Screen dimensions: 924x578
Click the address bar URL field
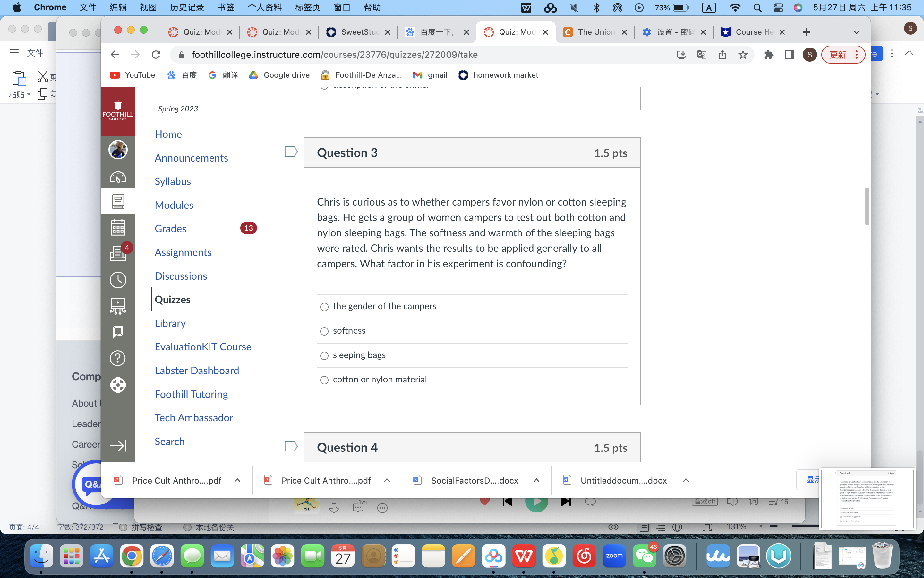[x=420, y=55]
